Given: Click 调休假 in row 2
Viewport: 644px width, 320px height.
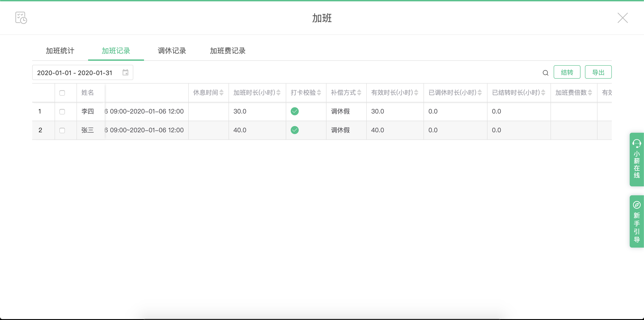Looking at the screenshot, I should (x=340, y=130).
